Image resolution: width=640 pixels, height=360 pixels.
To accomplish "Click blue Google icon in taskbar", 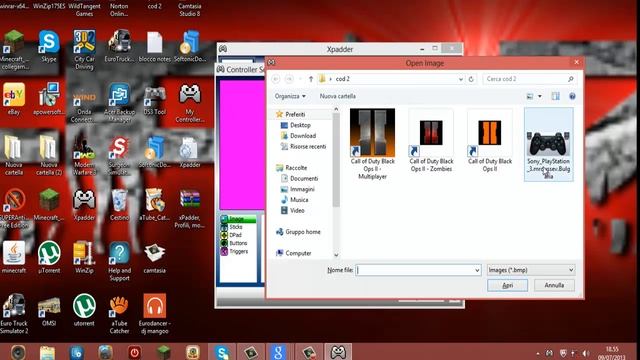I will point(278,352).
